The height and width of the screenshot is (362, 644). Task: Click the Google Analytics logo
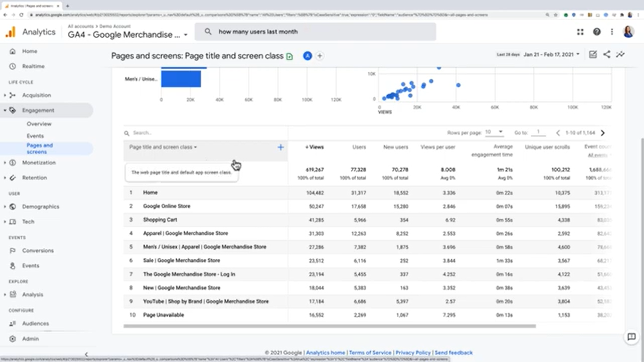[10, 32]
